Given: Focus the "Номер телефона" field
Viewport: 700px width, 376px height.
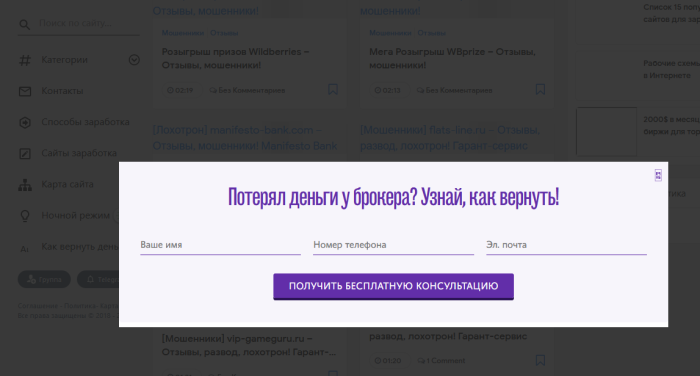Looking at the screenshot, I should [393, 245].
